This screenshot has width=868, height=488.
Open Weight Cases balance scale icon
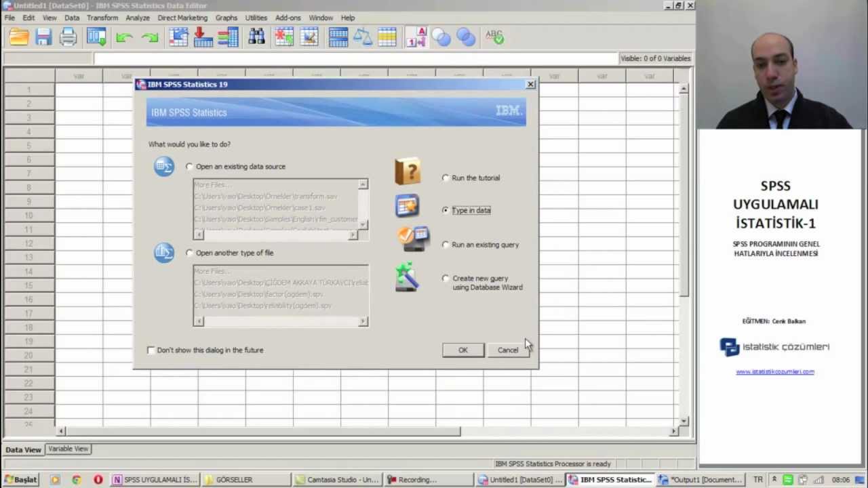coord(362,37)
